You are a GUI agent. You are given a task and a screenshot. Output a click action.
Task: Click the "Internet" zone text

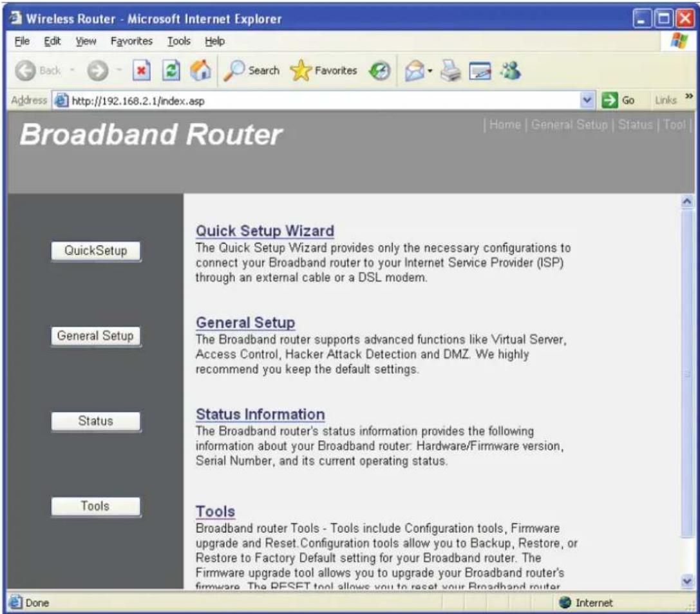594,603
